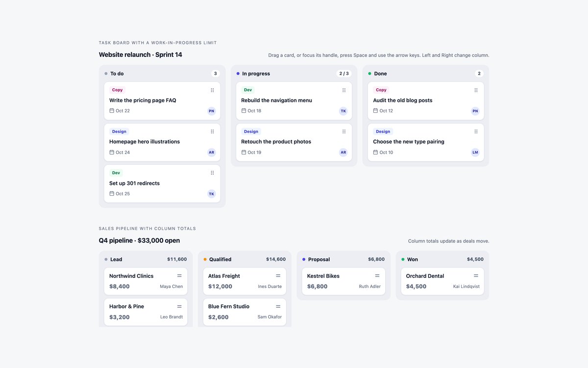
Task: Click Design tag on type pairing card
Action: click(x=383, y=131)
